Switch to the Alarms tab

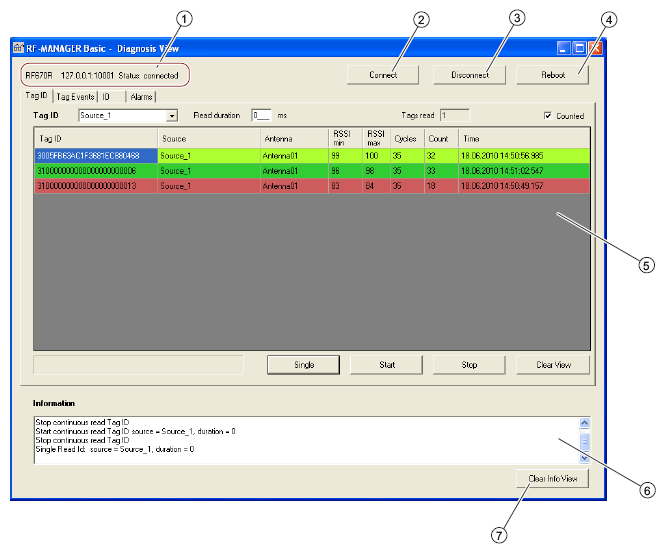click(x=141, y=97)
